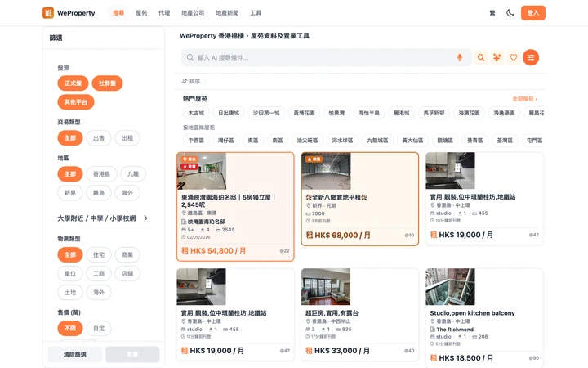The width and height of the screenshot is (588, 368).
Task: Select 土地 property type
Action: (70, 292)
